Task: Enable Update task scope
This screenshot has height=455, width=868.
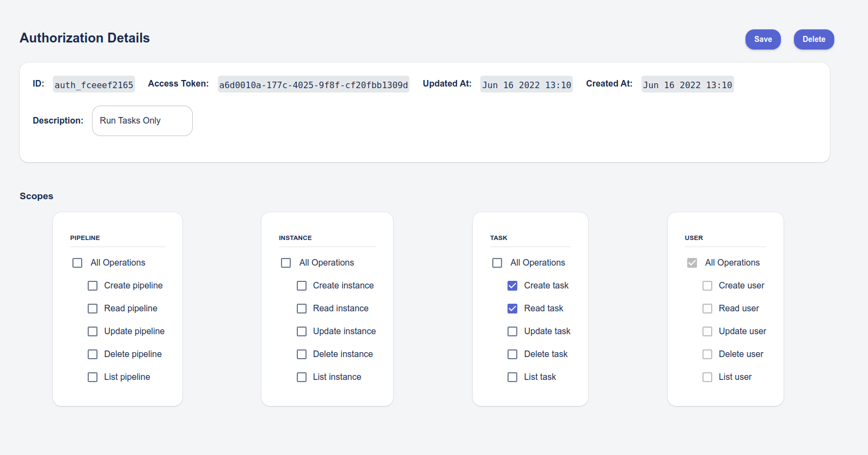Action: pyautogui.click(x=512, y=331)
